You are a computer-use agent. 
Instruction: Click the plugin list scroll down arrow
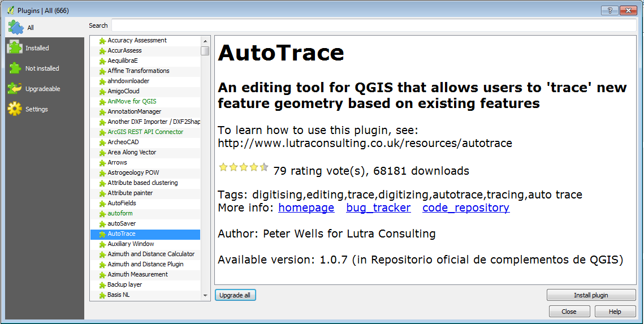click(x=205, y=296)
